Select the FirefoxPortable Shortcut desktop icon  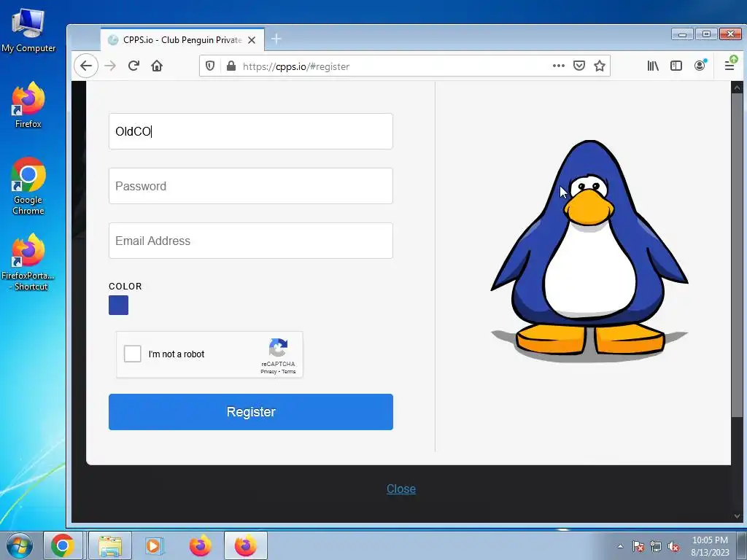coord(28,262)
